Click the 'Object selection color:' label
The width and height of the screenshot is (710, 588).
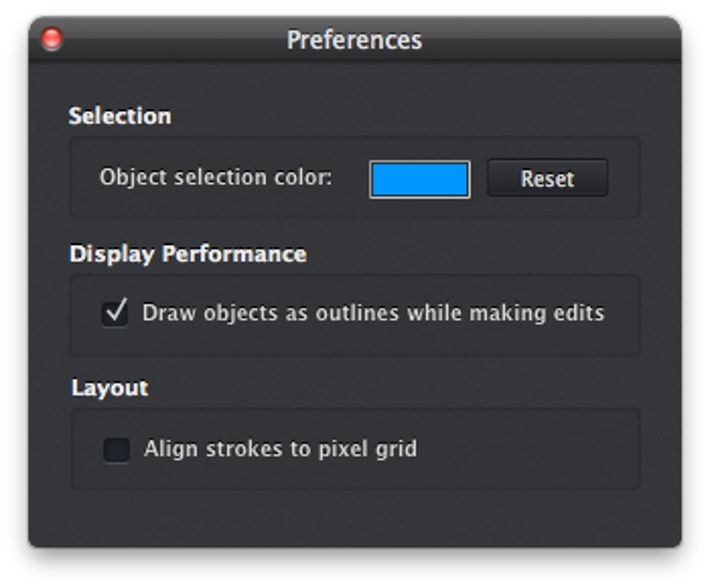(x=216, y=177)
